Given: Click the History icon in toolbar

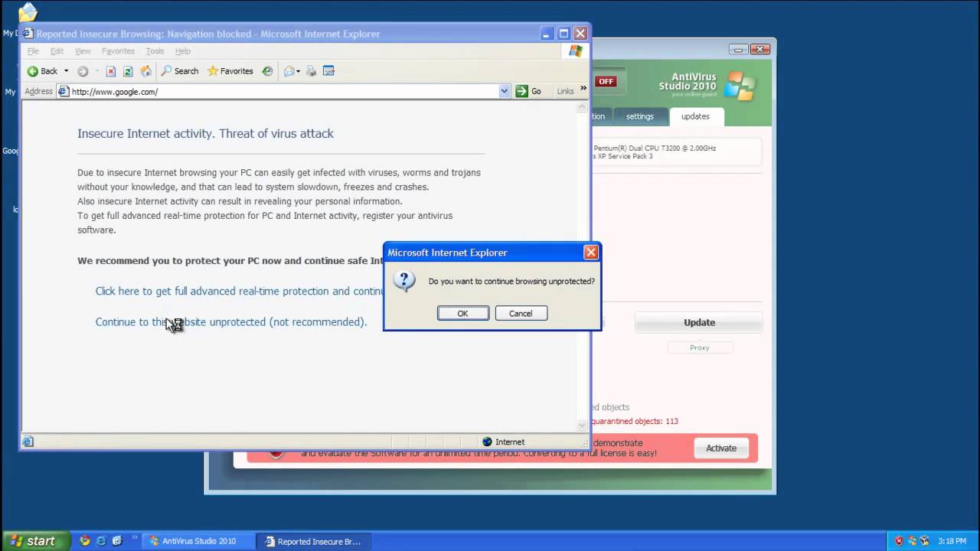Looking at the screenshot, I should pos(267,71).
